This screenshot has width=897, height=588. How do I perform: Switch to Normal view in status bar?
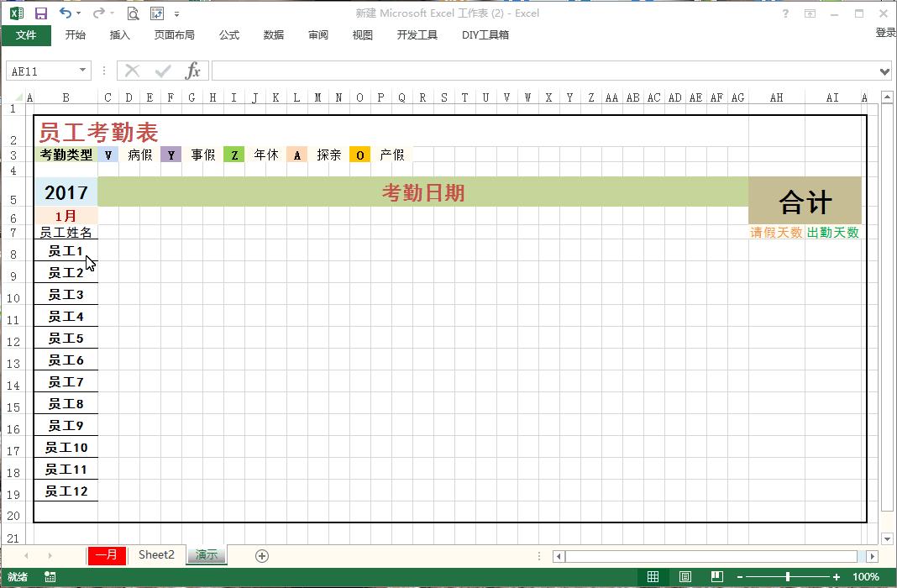pyautogui.click(x=653, y=577)
